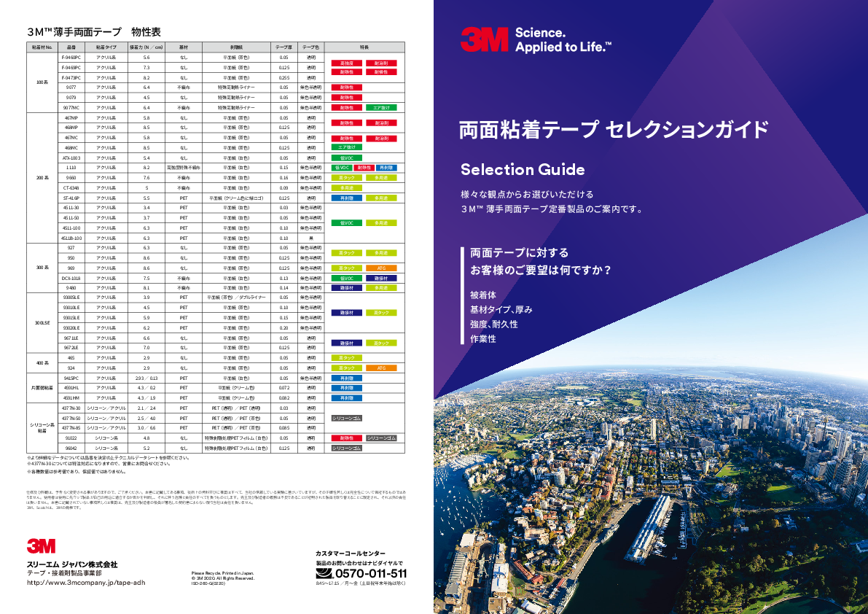Click the gray シリコーンゴム tag in the 96042 row
The width and height of the screenshot is (868, 614).
pos(346,448)
